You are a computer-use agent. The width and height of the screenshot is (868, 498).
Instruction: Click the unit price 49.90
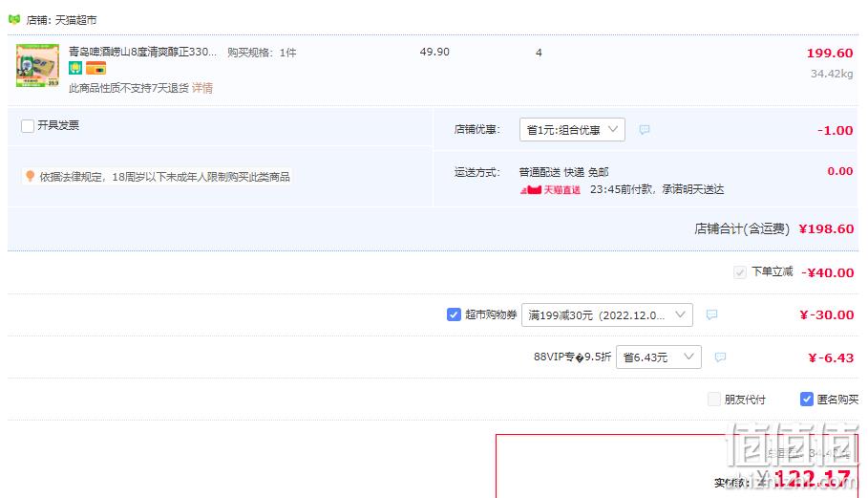(434, 52)
